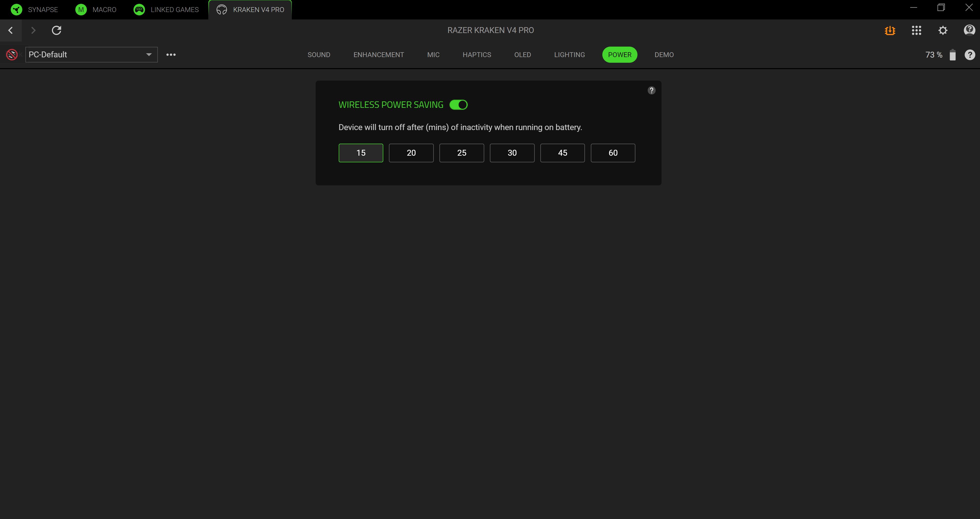The height and width of the screenshot is (519, 980).
Task: Go to the Lighting section
Action: (569, 55)
